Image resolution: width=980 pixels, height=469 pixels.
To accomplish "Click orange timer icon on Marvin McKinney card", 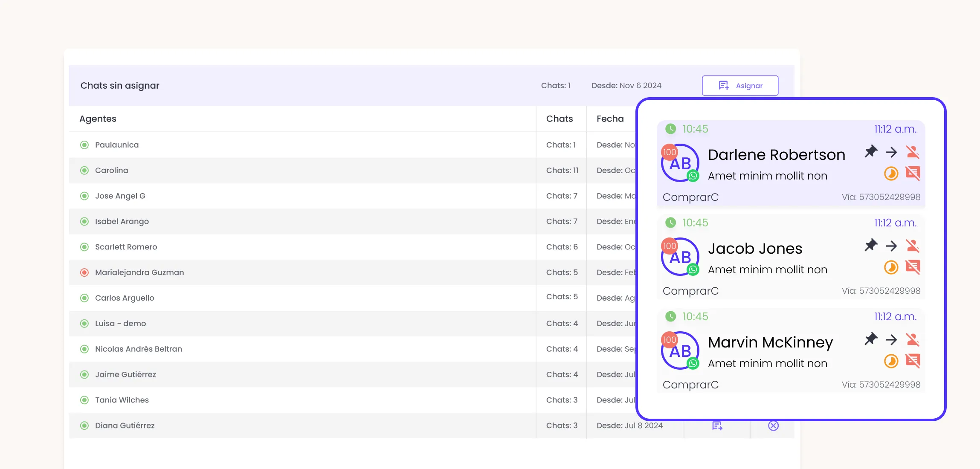I will coord(891,361).
